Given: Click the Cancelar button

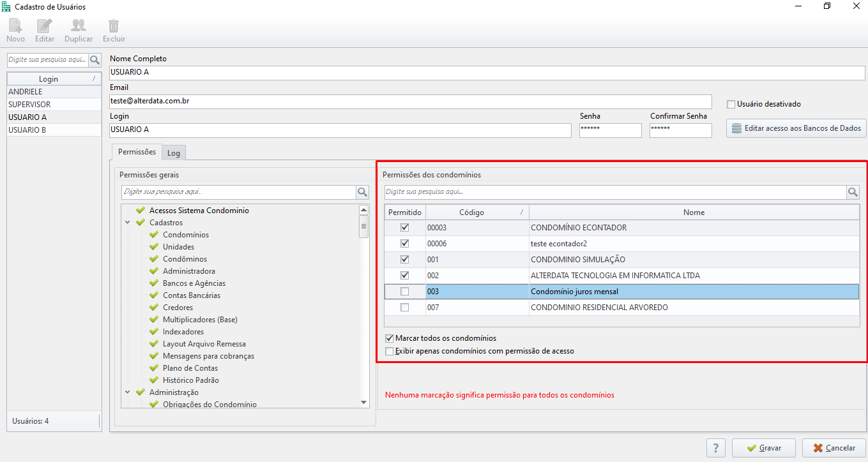Looking at the screenshot, I should 834,448.
